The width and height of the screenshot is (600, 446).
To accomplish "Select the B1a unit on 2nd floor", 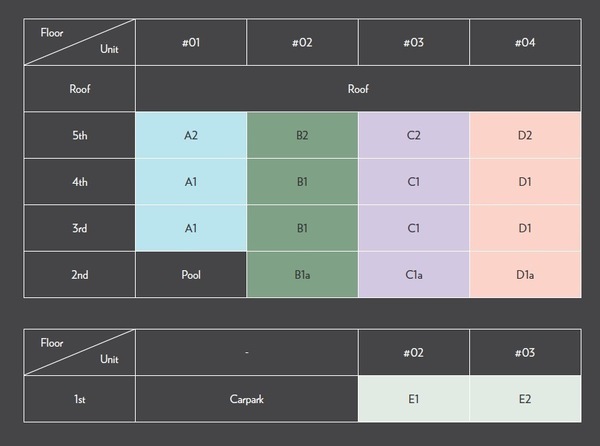I will (302, 275).
